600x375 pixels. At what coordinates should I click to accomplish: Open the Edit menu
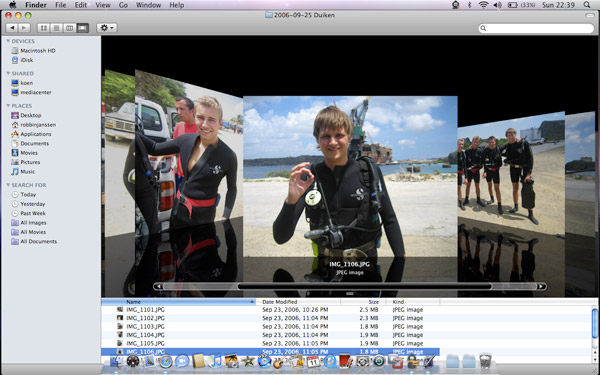click(x=80, y=5)
